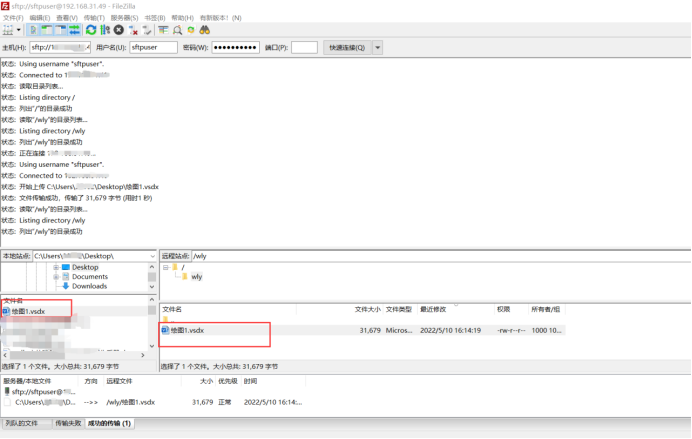
Task: Open the 帮助(H) menu
Action: [182, 18]
